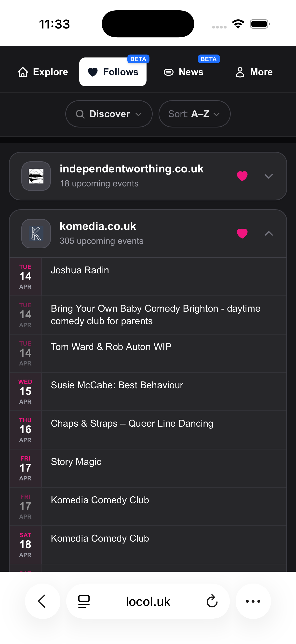Screen dimensions: 296x644
Task: Collapse the komedia.co.uk events list
Action: tap(269, 234)
